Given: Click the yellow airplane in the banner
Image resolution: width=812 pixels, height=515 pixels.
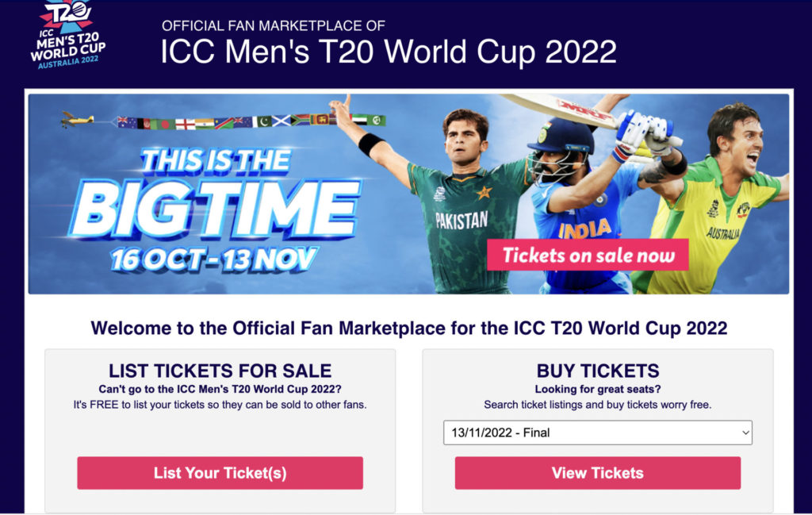Looking at the screenshot, I should coord(77,120).
